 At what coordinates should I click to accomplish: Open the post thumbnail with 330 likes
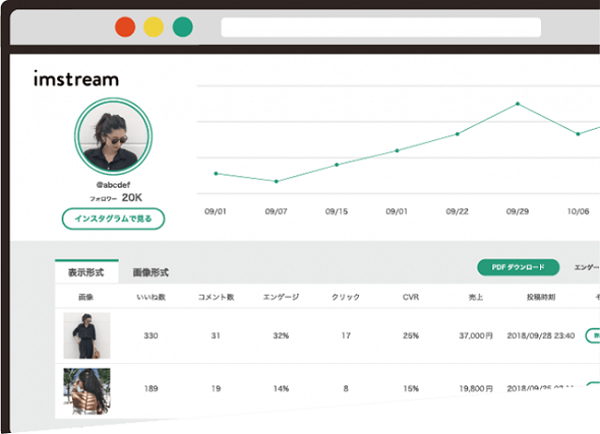(87, 336)
